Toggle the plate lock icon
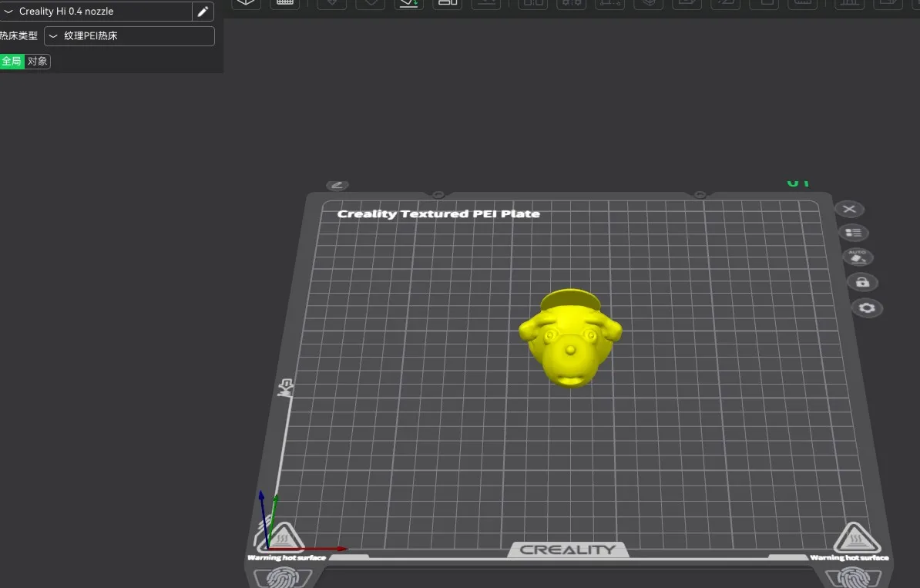Image resolution: width=920 pixels, height=588 pixels. tap(862, 282)
